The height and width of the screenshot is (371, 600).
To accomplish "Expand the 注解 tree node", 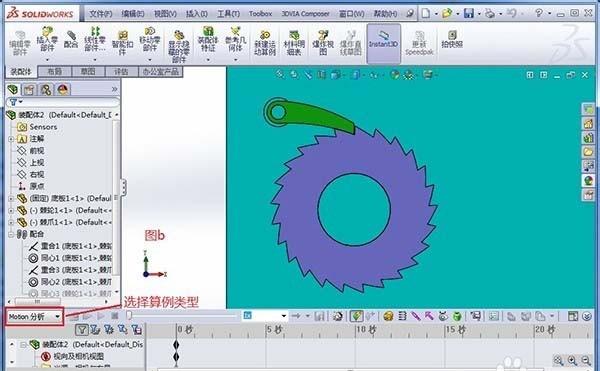I will [x=11, y=139].
